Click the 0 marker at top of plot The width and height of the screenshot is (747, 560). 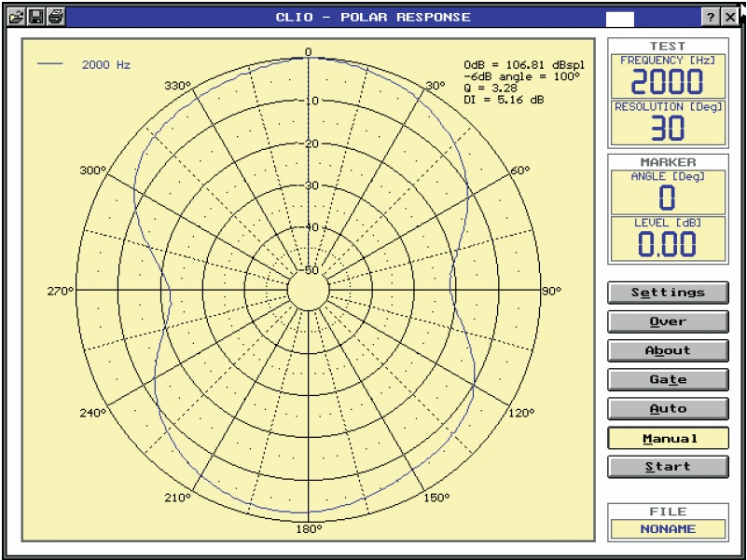309,52
